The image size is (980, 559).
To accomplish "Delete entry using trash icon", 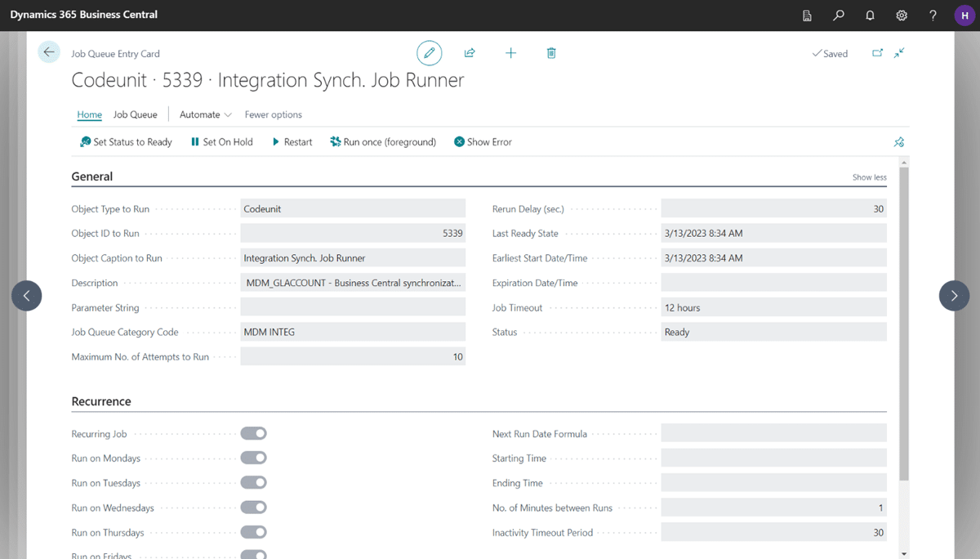I will (x=551, y=53).
